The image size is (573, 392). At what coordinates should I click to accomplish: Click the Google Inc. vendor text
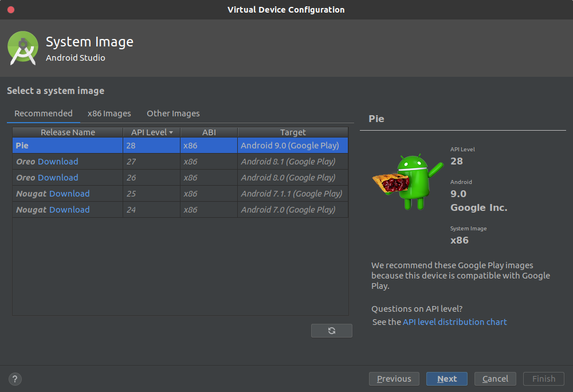(x=478, y=207)
